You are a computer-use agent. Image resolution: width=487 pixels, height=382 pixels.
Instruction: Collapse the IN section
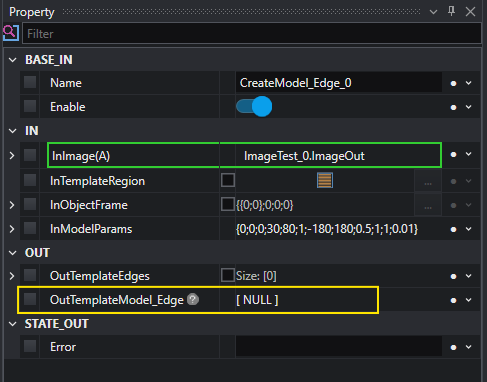coord(13,131)
